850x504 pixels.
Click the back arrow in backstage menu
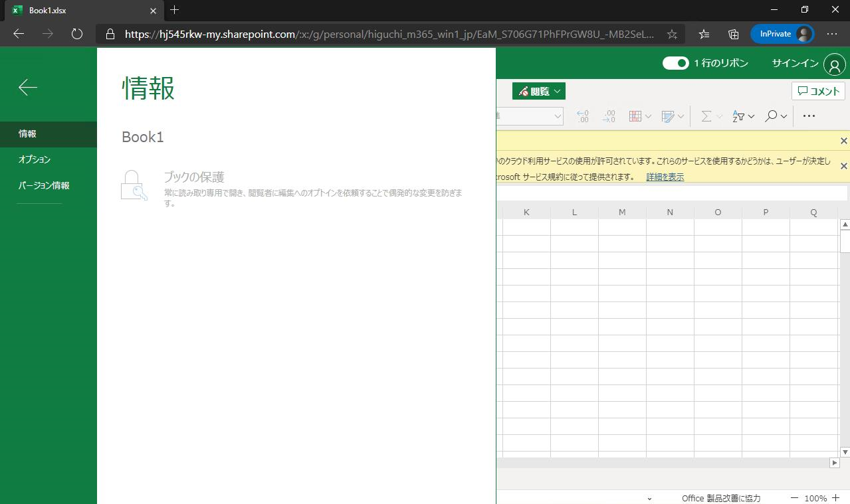point(28,87)
